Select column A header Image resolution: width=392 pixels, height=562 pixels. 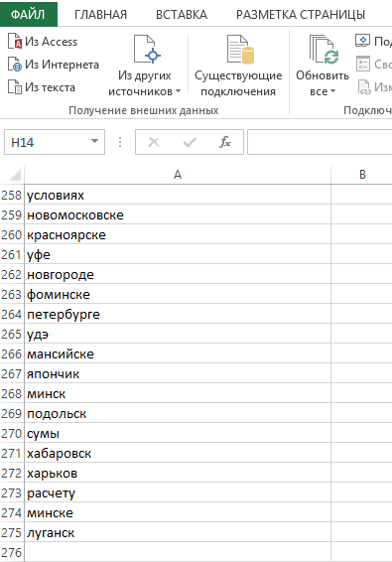click(178, 175)
